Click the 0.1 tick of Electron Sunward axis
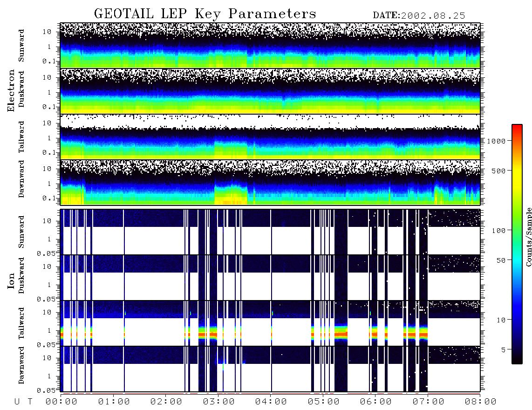The height and width of the screenshot is (410, 532). pyautogui.click(x=48, y=61)
